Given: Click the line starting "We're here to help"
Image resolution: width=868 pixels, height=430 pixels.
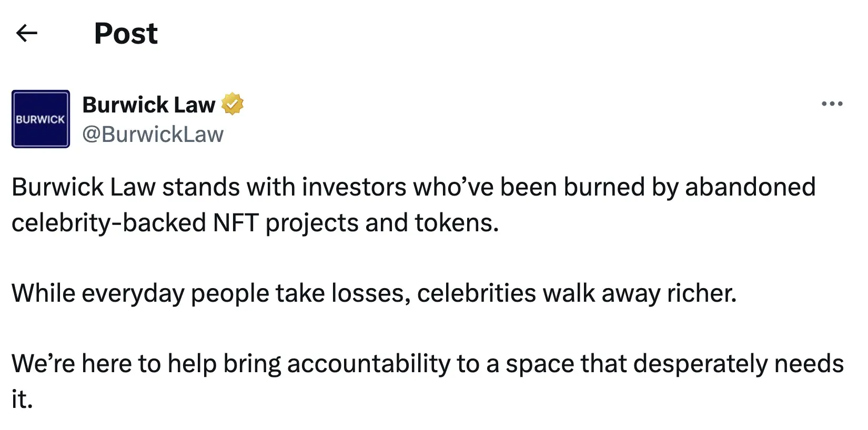Looking at the screenshot, I should (x=427, y=364).
